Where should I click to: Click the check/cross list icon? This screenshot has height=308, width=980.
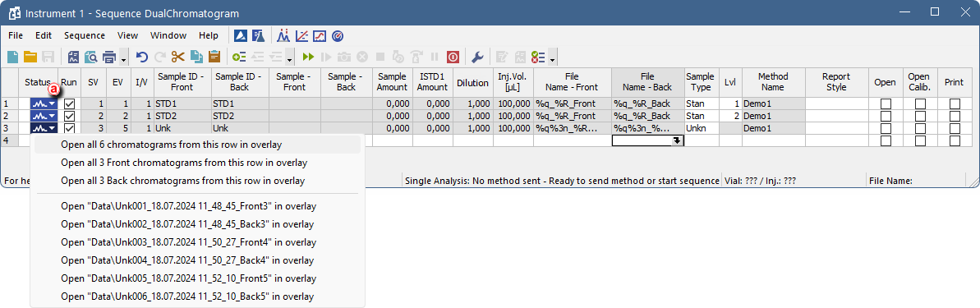tap(537, 57)
